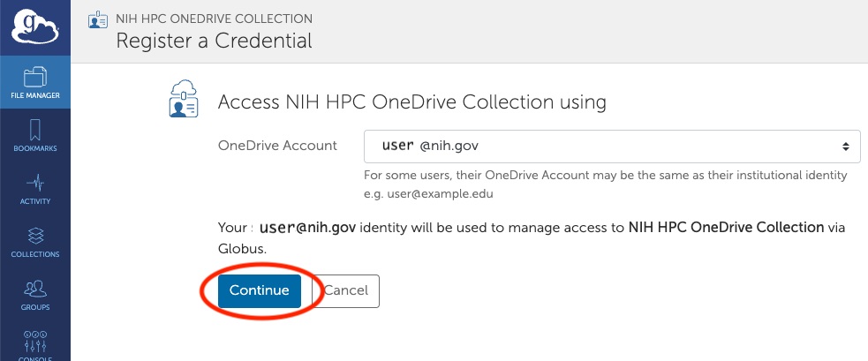Navigate to the Groups page
868x361 pixels.
point(35,295)
